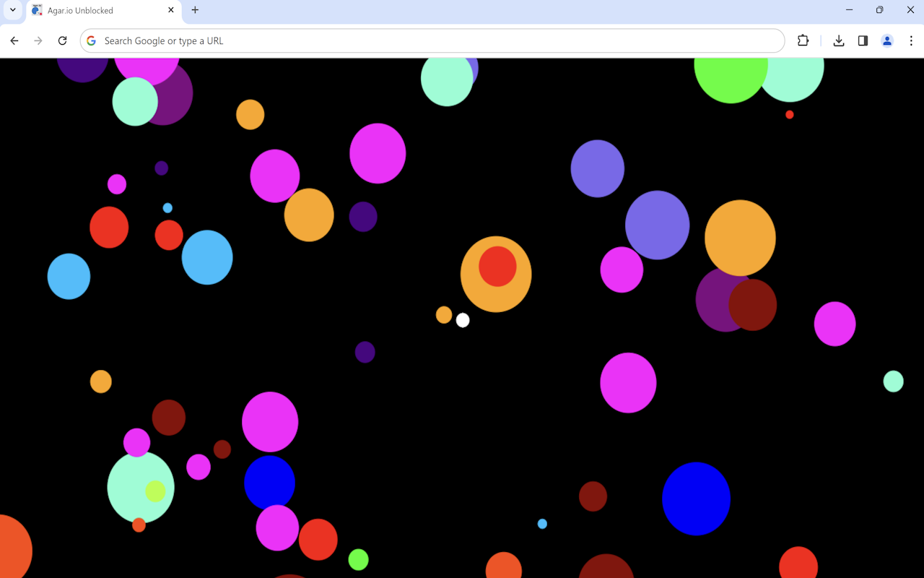The image size is (924, 578).
Task: Click the mint green cell with yellow dot
Action: pyautogui.click(x=141, y=488)
